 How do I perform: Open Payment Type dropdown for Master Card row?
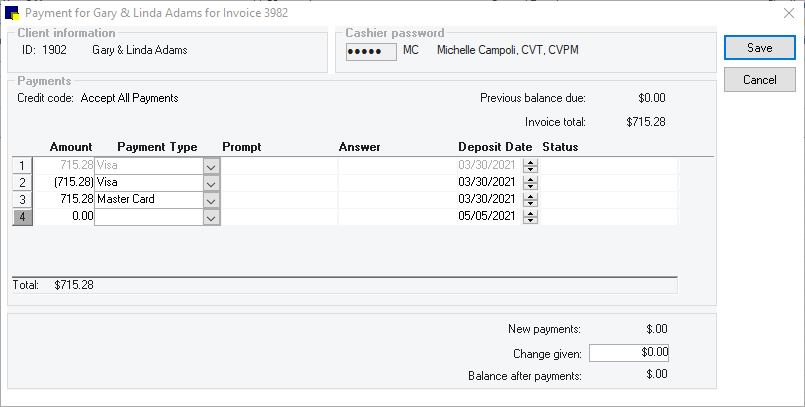210,200
